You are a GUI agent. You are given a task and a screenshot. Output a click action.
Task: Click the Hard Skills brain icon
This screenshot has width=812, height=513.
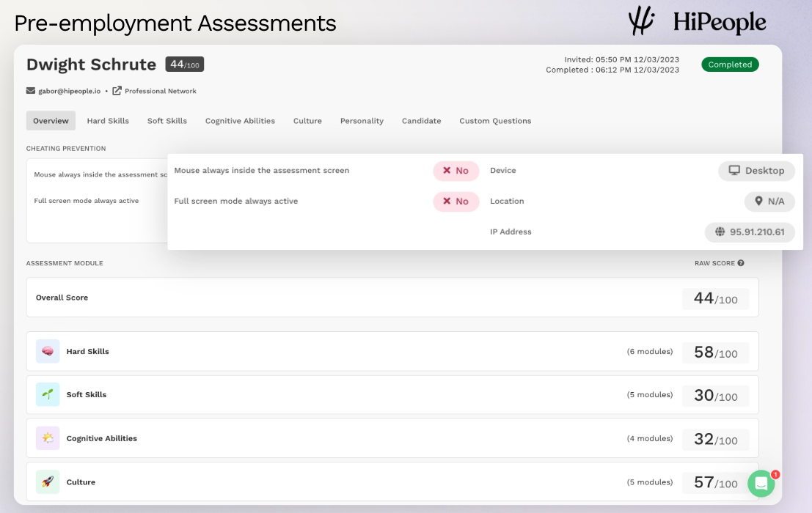pyautogui.click(x=48, y=352)
